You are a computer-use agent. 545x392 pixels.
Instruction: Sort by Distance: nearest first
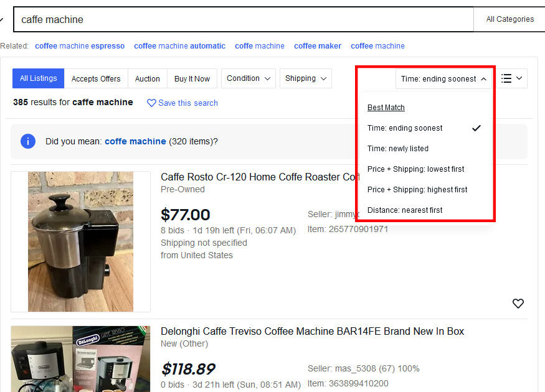tap(405, 210)
